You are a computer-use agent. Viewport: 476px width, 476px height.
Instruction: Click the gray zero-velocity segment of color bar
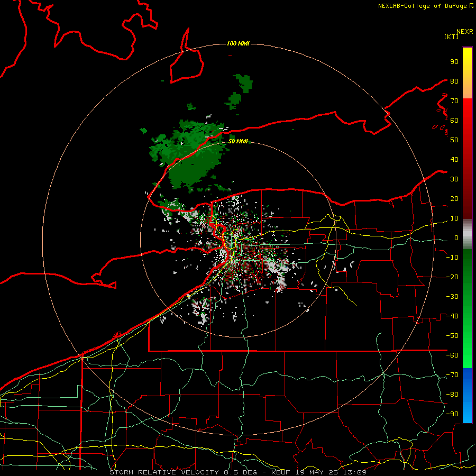pyautogui.click(x=467, y=234)
